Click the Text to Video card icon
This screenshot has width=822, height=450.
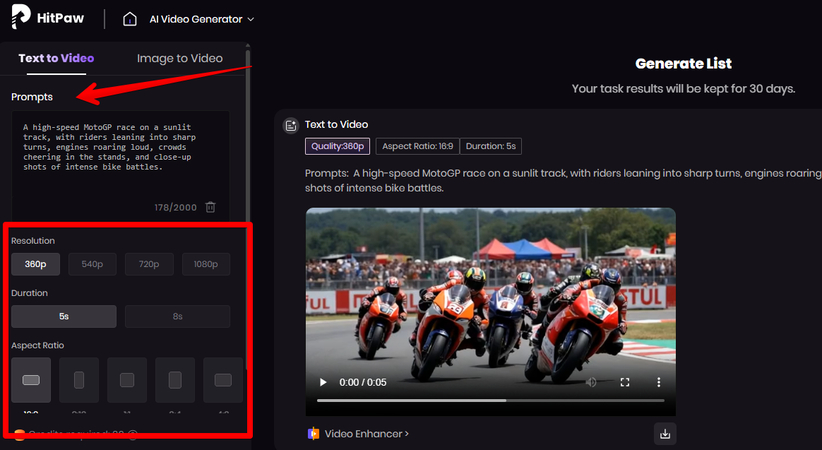click(x=290, y=125)
